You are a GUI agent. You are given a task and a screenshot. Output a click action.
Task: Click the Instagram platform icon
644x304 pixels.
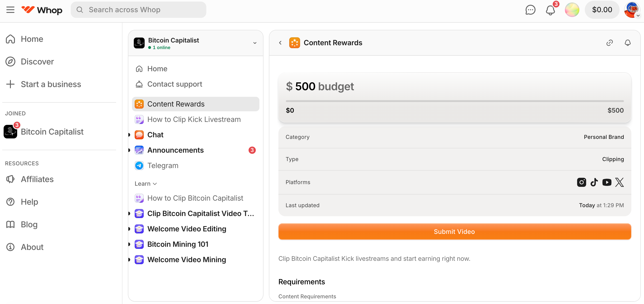tap(581, 182)
